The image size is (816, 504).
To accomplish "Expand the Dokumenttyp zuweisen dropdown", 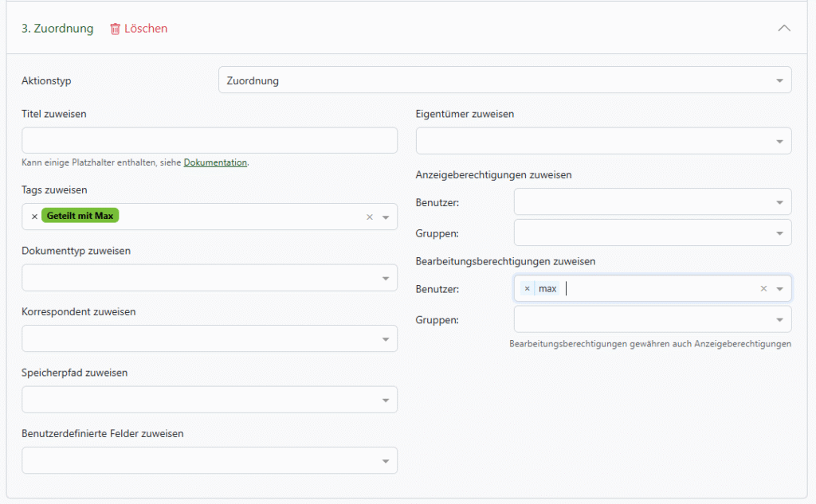I will tap(209, 278).
